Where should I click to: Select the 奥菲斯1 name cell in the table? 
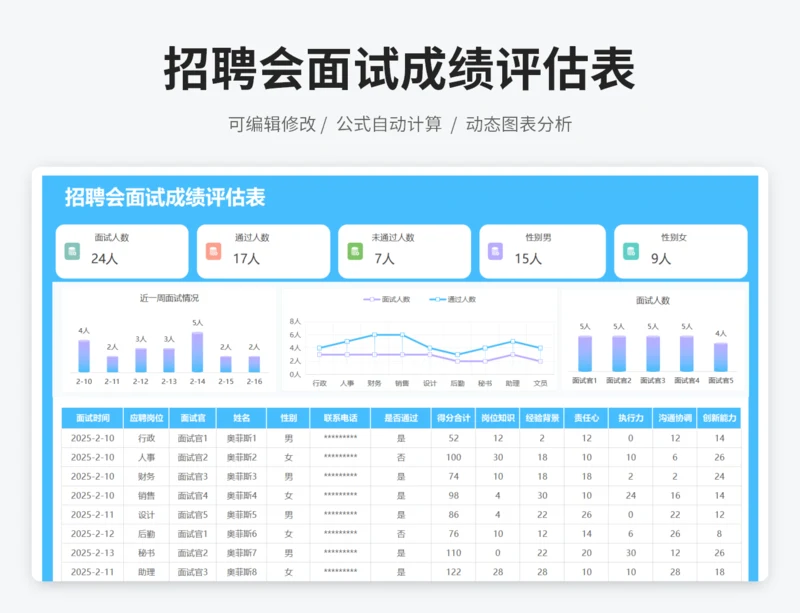(x=240, y=438)
